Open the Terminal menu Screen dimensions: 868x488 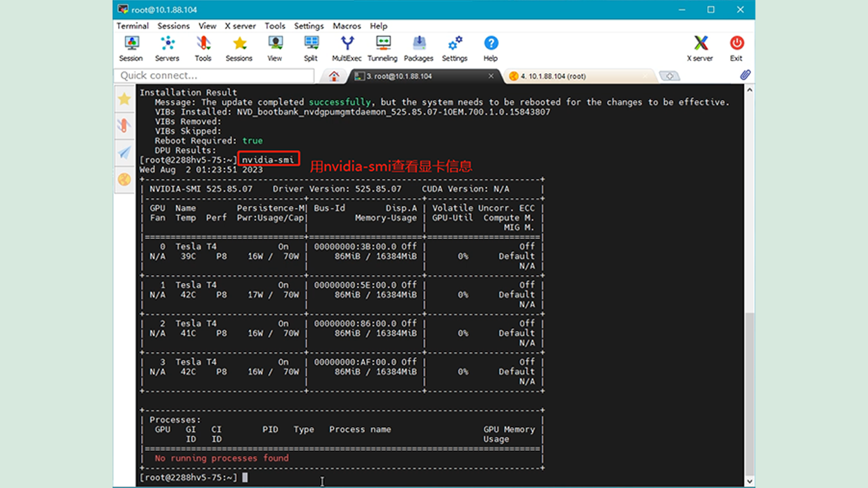pyautogui.click(x=132, y=26)
